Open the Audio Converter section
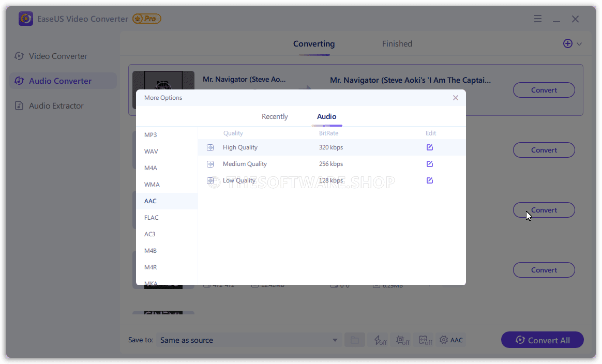Viewport: 602px width, 364px height. [x=63, y=81]
